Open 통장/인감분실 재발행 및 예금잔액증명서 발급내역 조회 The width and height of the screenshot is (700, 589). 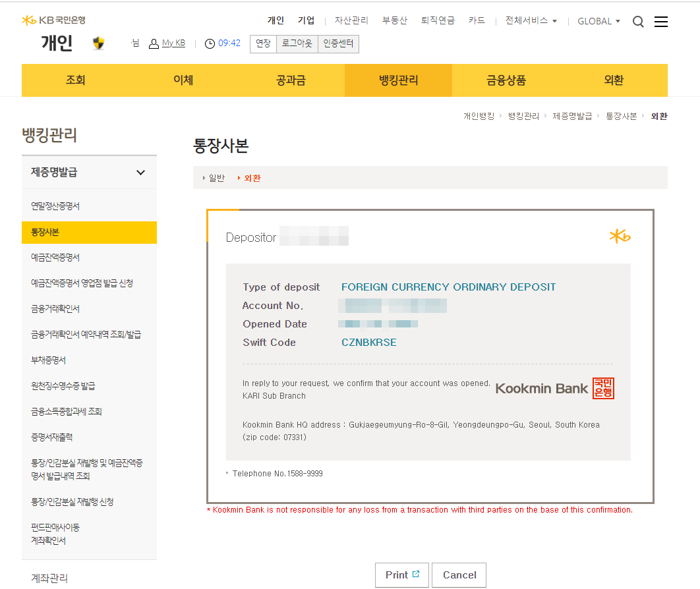click(x=86, y=469)
